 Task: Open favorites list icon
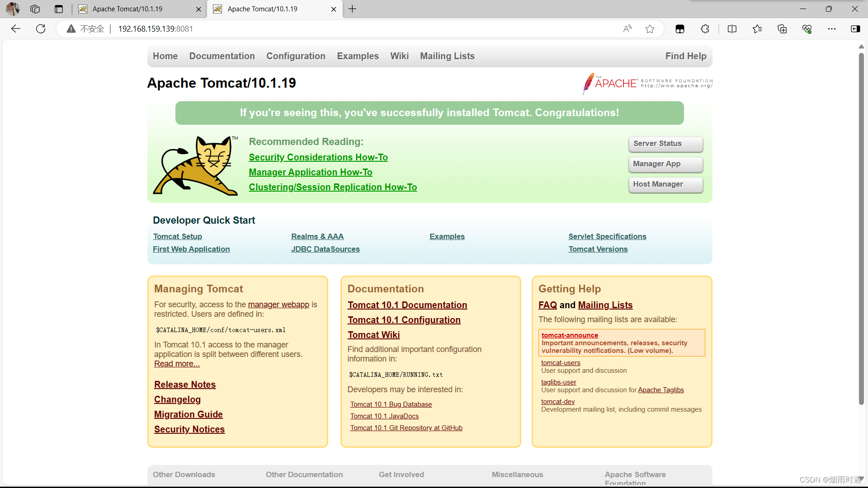pos(757,29)
